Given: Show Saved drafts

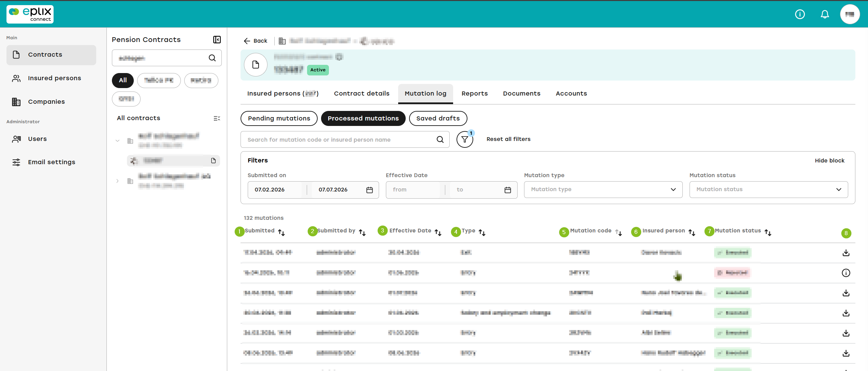Looking at the screenshot, I should click(x=438, y=118).
